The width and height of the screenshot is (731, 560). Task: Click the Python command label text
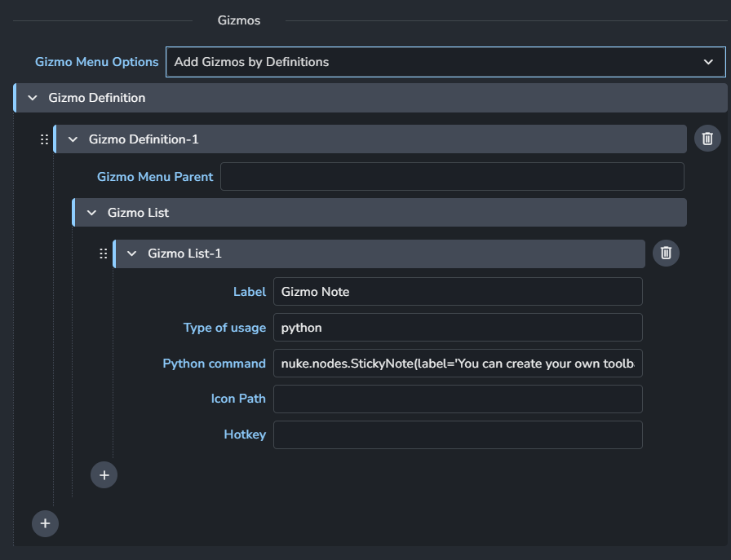point(214,364)
